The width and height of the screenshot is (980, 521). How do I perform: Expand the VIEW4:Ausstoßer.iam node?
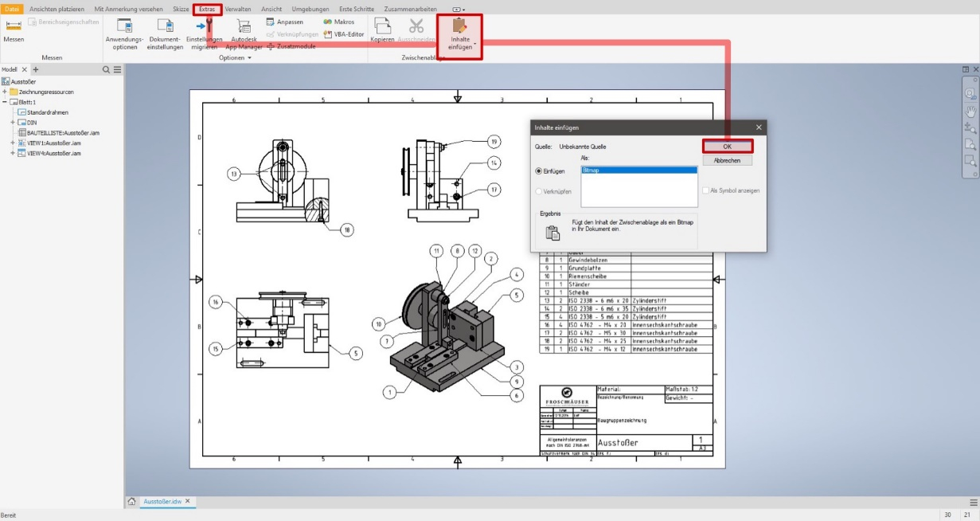click(13, 153)
